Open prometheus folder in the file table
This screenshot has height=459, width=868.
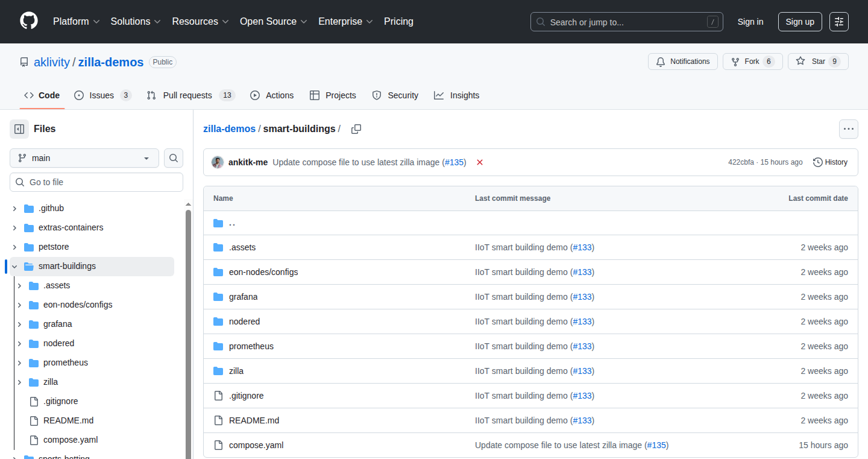coord(251,346)
